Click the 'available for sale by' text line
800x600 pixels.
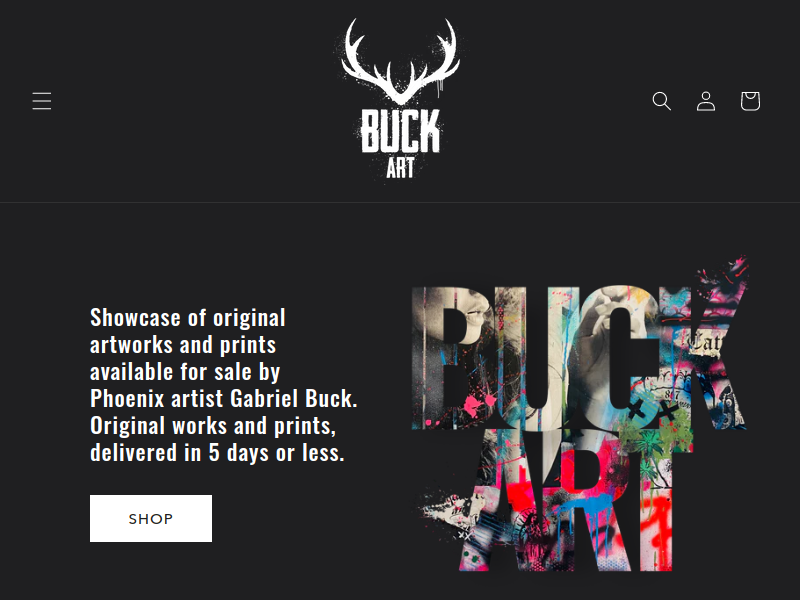click(185, 371)
